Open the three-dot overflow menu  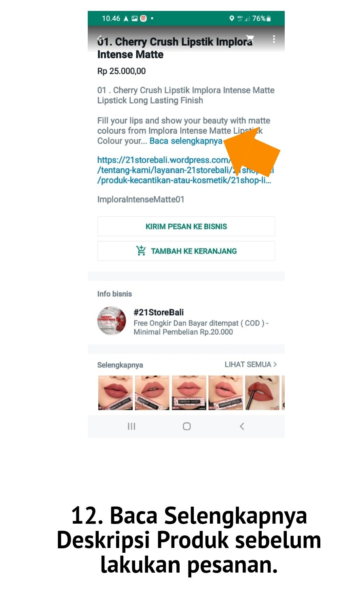pyautogui.click(x=274, y=39)
